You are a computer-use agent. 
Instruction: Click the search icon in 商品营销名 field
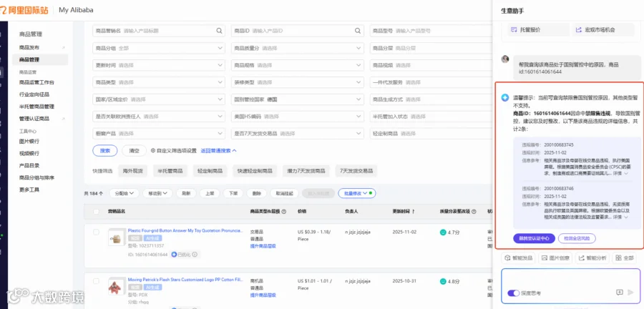220,31
